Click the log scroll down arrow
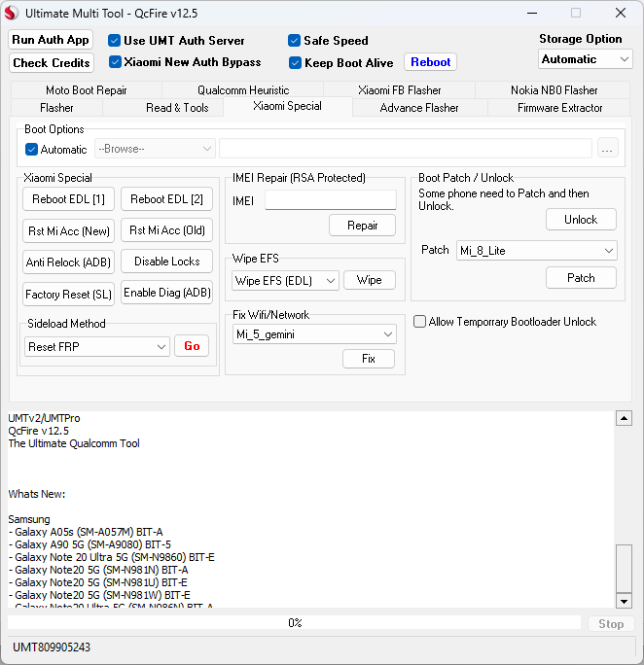644x665 pixels. (x=624, y=601)
